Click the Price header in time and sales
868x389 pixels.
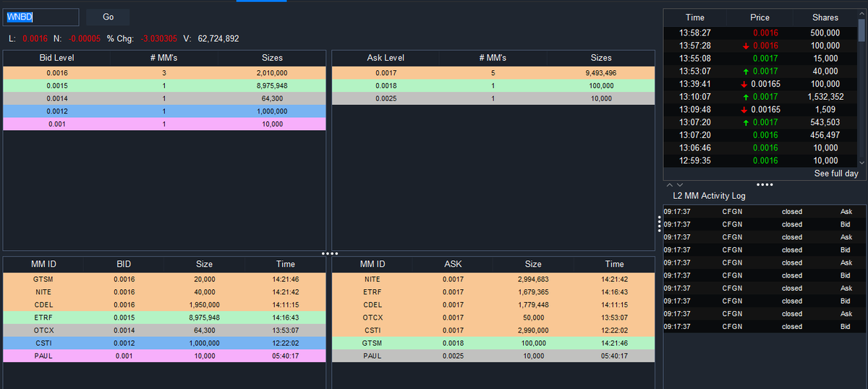tap(760, 17)
